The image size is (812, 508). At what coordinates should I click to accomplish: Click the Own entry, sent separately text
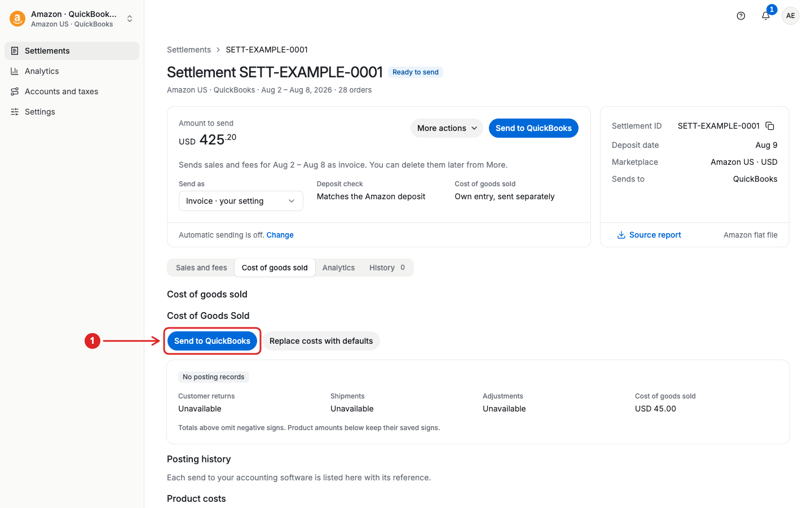click(505, 196)
